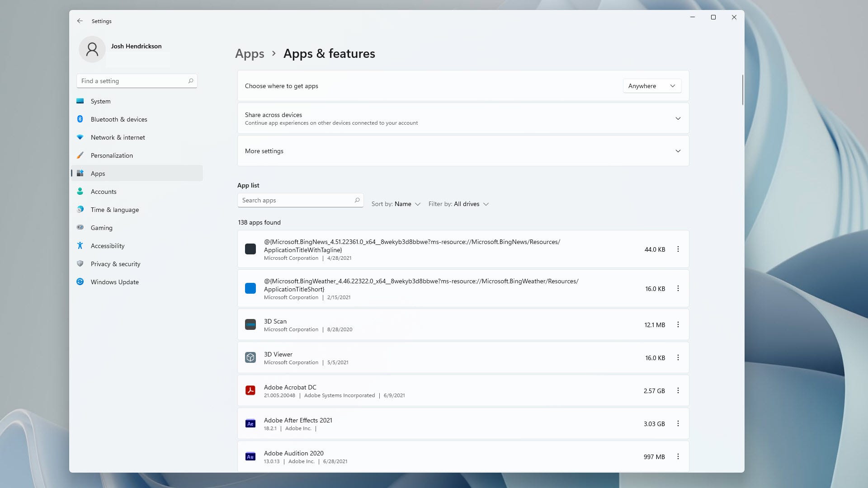
Task: Click the Apps breadcrumb link
Action: (x=249, y=53)
